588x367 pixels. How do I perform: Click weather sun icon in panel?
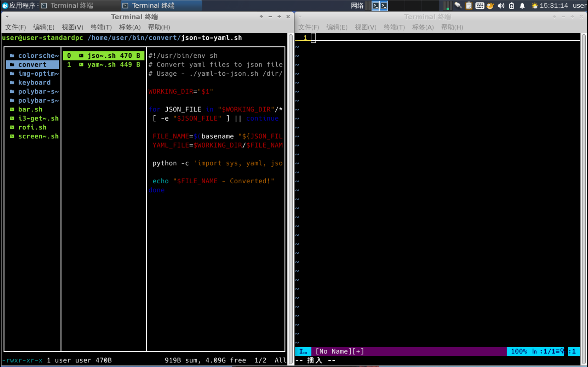pyautogui.click(x=535, y=5)
